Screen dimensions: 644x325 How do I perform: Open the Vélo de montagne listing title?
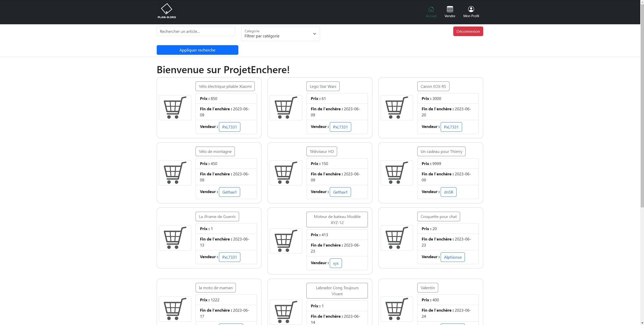(x=215, y=152)
